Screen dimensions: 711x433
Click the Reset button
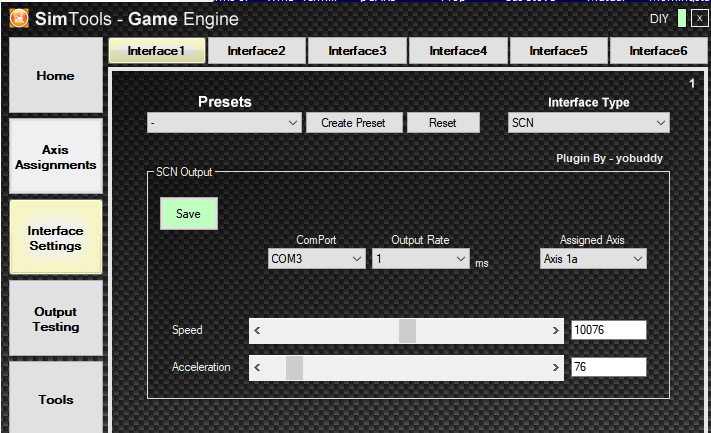point(443,123)
